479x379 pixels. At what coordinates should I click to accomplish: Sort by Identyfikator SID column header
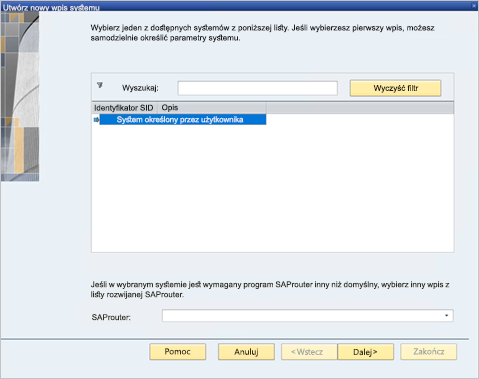[124, 108]
